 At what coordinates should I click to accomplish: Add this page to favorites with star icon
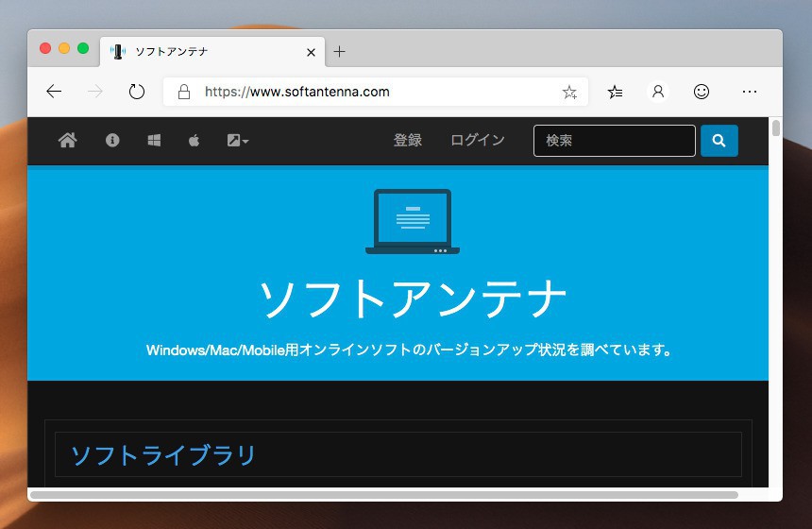[x=569, y=93]
